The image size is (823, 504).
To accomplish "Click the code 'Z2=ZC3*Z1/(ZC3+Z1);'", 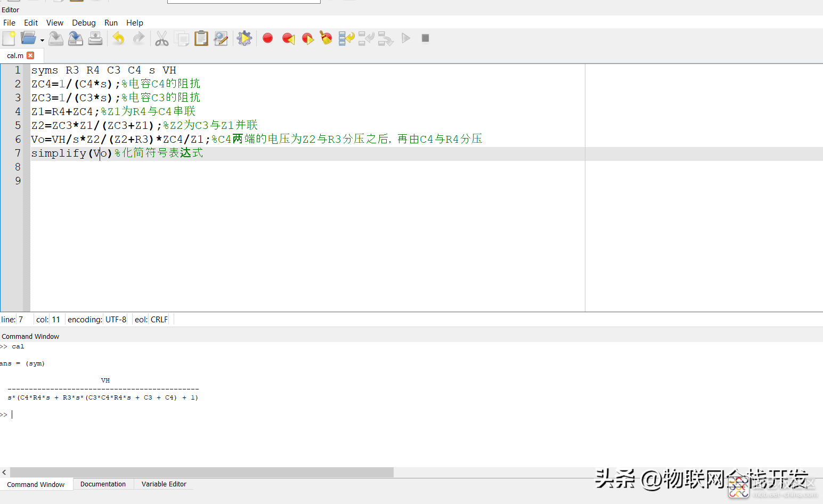I will tap(96, 125).
